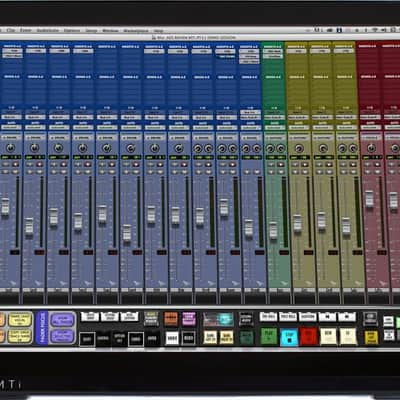Click the orange button in bottom control panel

click(171, 319)
